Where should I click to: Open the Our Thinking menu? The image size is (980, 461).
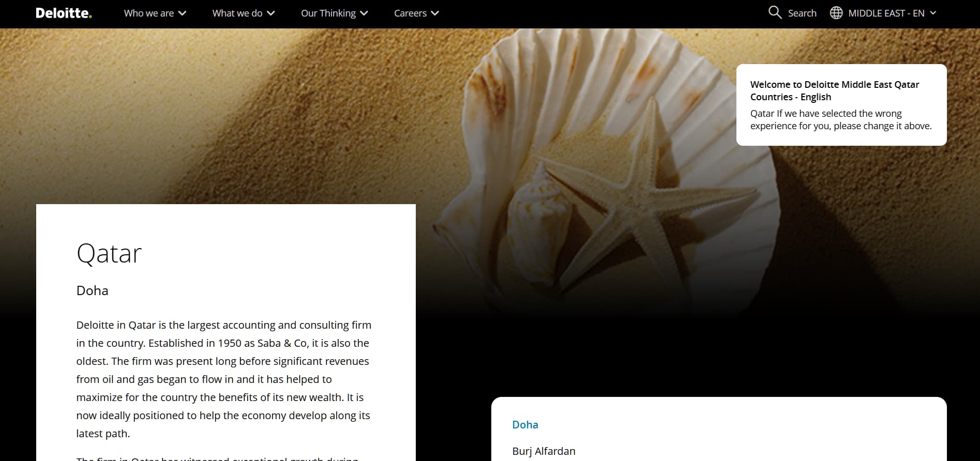pos(328,13)
